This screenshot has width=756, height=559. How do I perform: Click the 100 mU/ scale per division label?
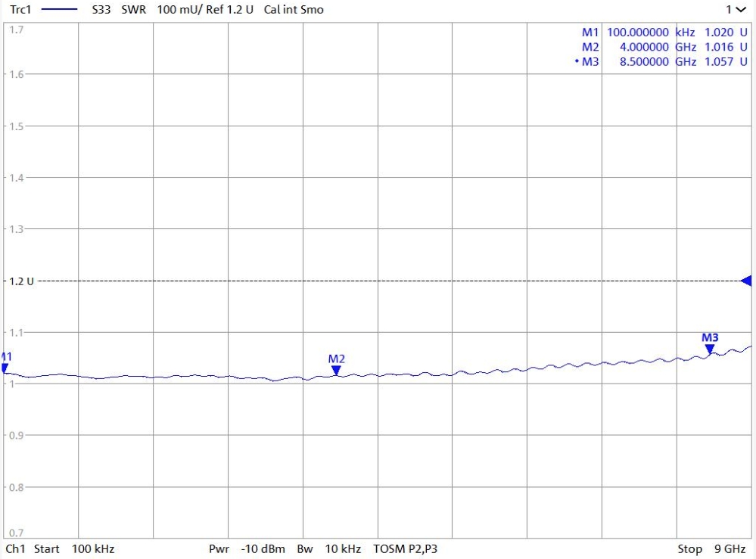(179, 10)
